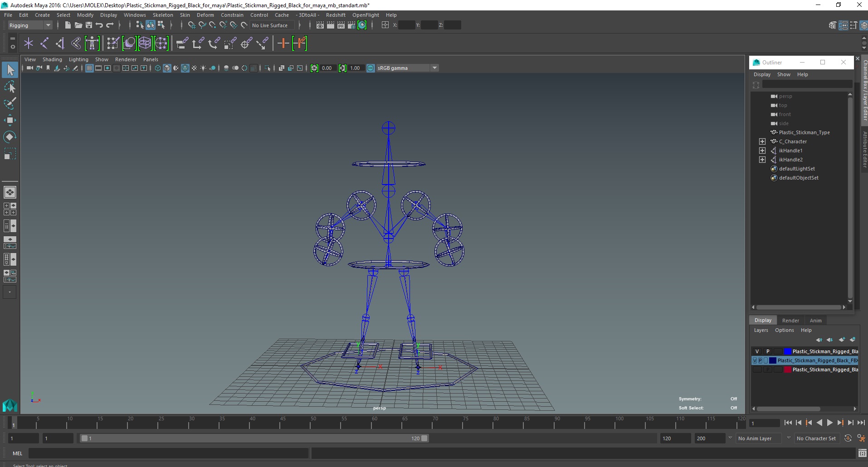Toggle visibility box of red layer
Image resolution: width=868 pixels, height=467 pixels.
click(x=757, y=370)
